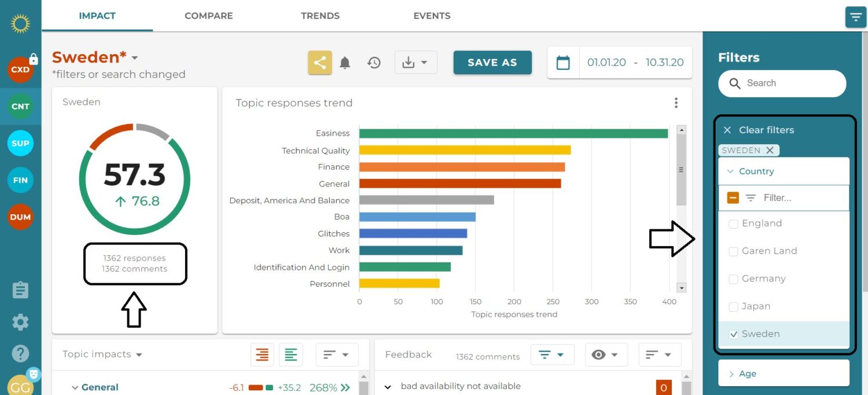Open the history clock icon
The image size is (868, 395).
(x=374, y=63)
